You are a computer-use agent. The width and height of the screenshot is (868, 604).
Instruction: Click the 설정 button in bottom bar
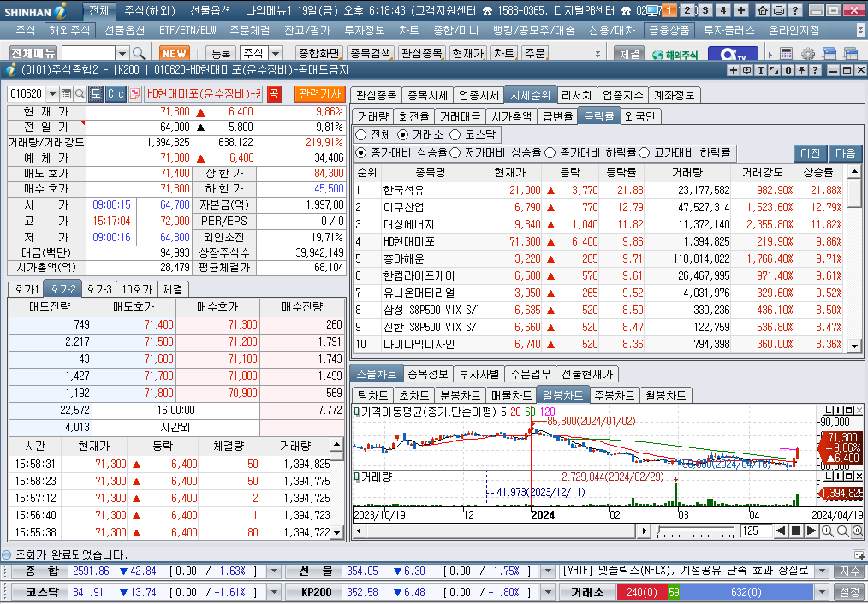tap(849, 592)
